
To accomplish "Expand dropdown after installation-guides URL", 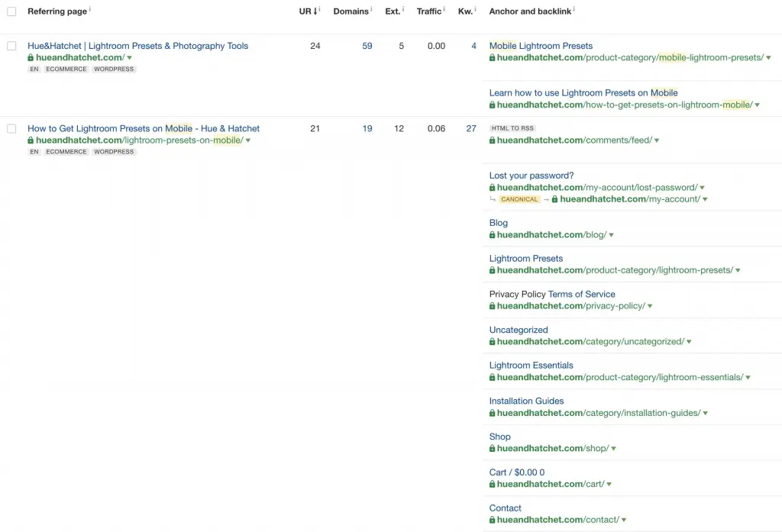I will pos(705,414).
